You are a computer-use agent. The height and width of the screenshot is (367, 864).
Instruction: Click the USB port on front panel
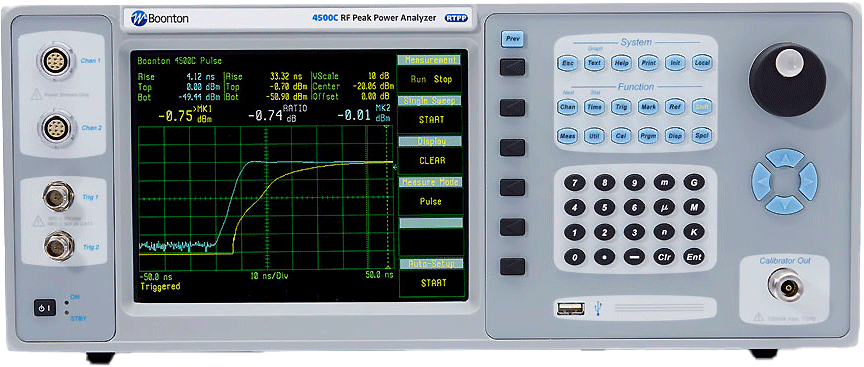pyautogui.click(x=571, y=309)
